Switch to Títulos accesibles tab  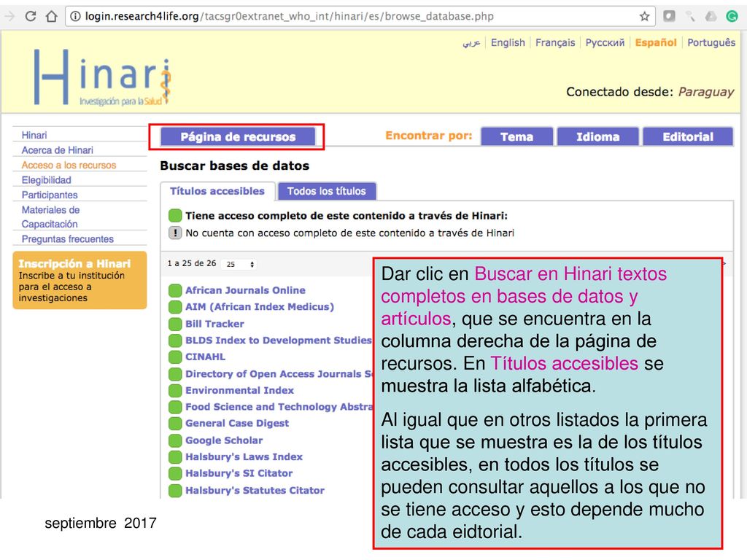pyautogui.click(x=217, y=191)
